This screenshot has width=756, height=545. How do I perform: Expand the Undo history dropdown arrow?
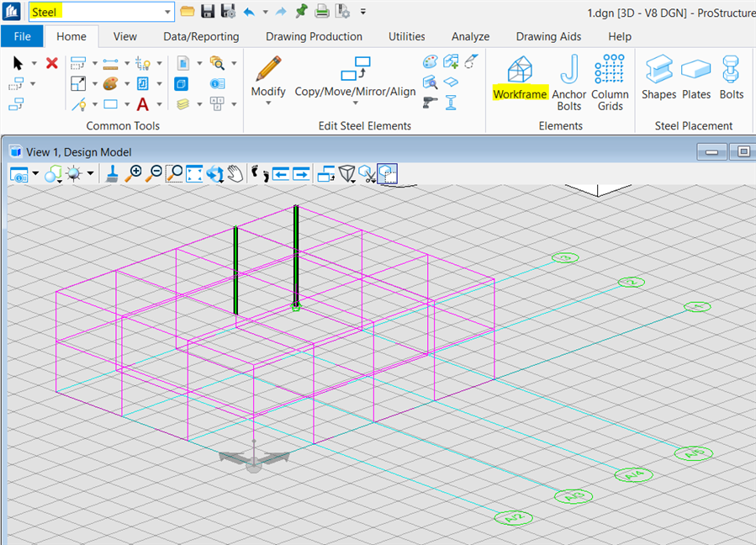coord(265,12)
